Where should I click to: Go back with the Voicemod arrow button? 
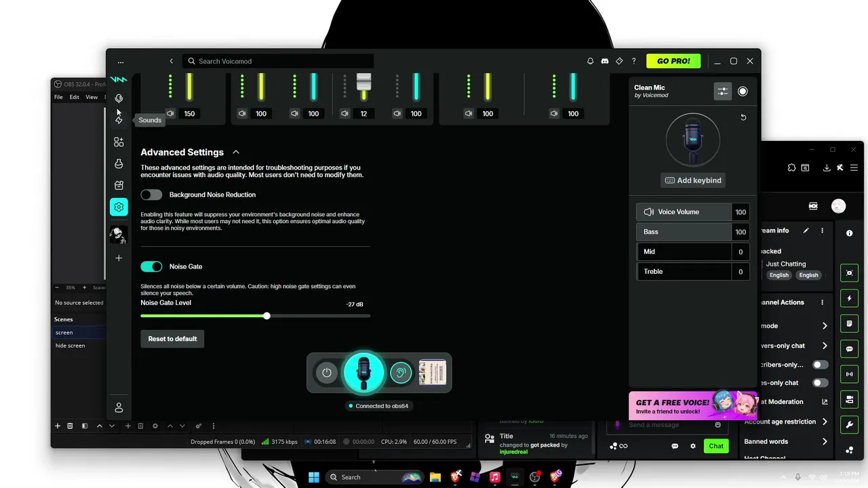click(x=172, y=61)
